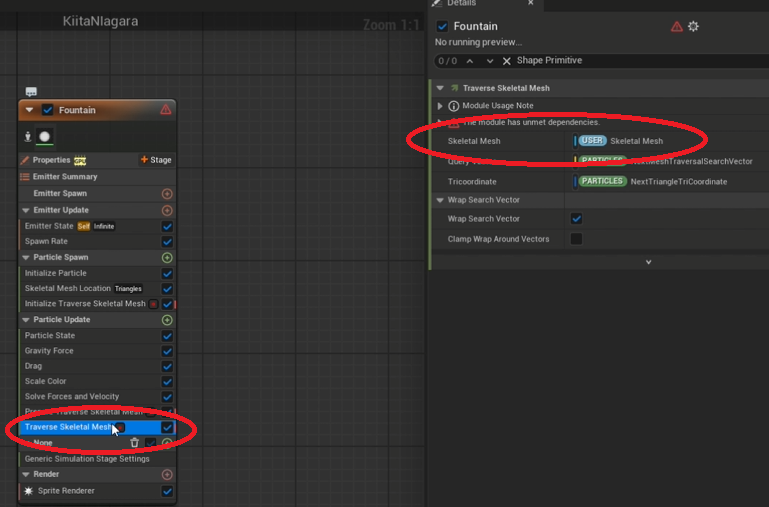Screen dimensions: 769x507
Task: Go to next search result arrow
Action: coord(489,61)
